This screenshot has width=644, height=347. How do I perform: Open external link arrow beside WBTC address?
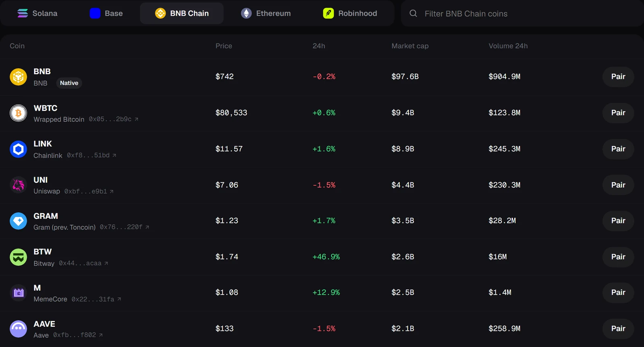point(136,119)
